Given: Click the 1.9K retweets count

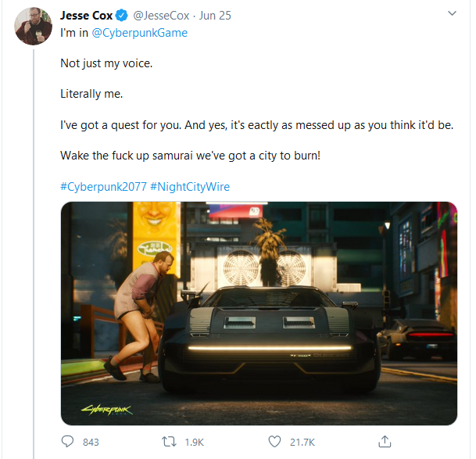Looking at the screenshot, I should pos(195,442).
